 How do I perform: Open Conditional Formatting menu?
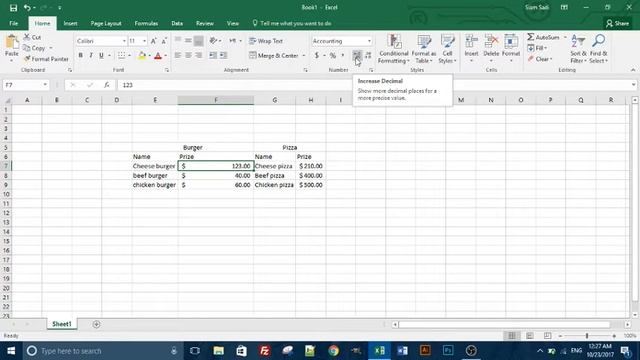tap(393, 49)
